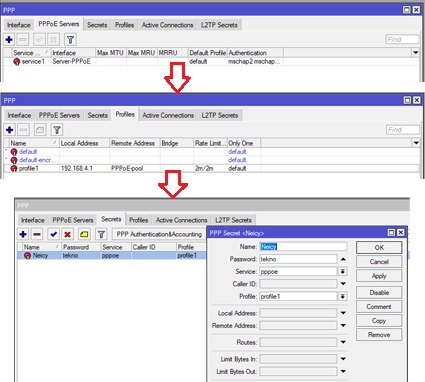The height and width of the screenshot is (382, 425).
Task: Remove profile with minus icon in Profiles window
Action: pos(23,130)
